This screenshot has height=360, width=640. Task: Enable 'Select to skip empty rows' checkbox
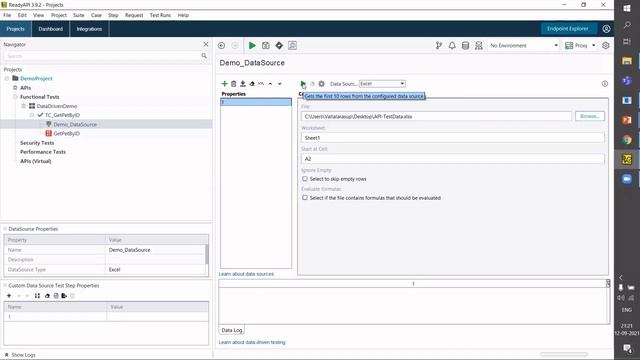305,179
